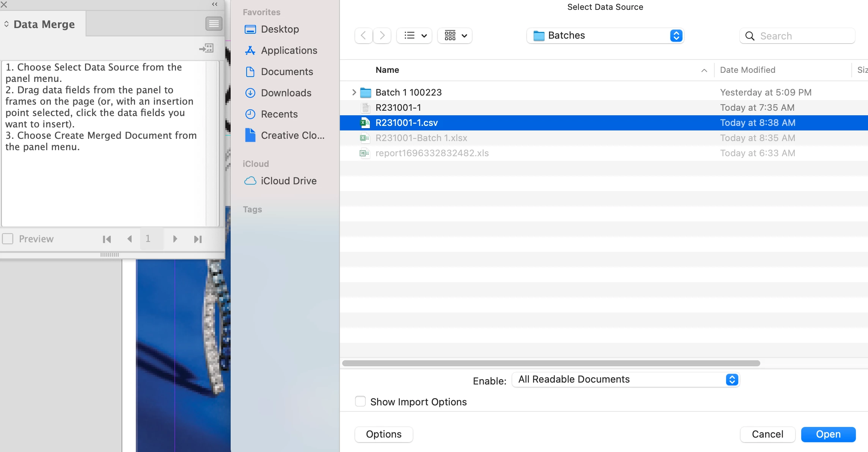Click the file dialog back arrow
The width and height of the screenshot is (868, 452).
pyautogui.click(x=363, y=36)
